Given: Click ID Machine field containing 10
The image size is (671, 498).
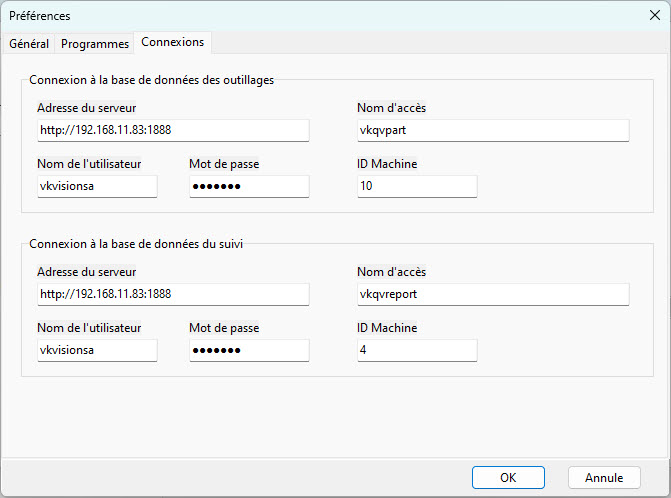Looking at the screenshot, I should 416,187.
